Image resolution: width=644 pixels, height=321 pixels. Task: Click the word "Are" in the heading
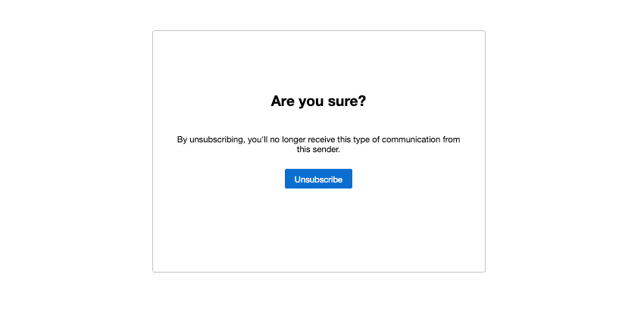pyautogui.click(x=283, y=101)
